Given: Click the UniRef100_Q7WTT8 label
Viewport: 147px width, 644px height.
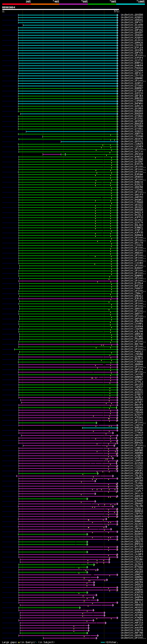Looking at the screenshot, I should click(132, 630).
